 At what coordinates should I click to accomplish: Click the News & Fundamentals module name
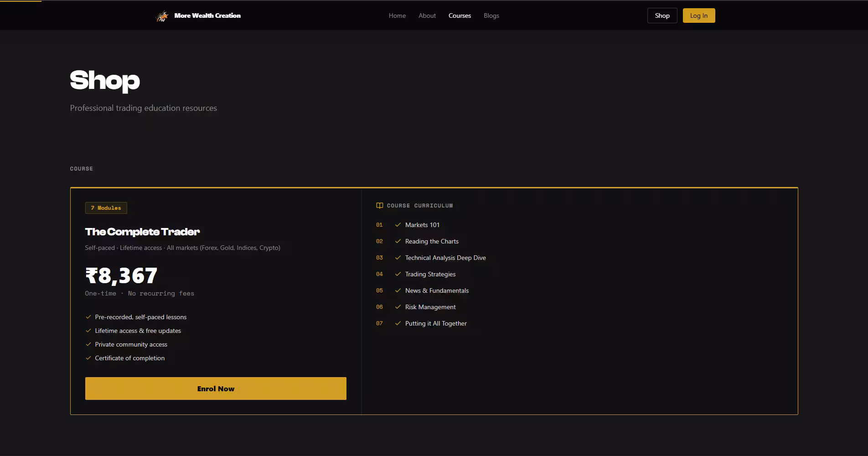(437, 290)
